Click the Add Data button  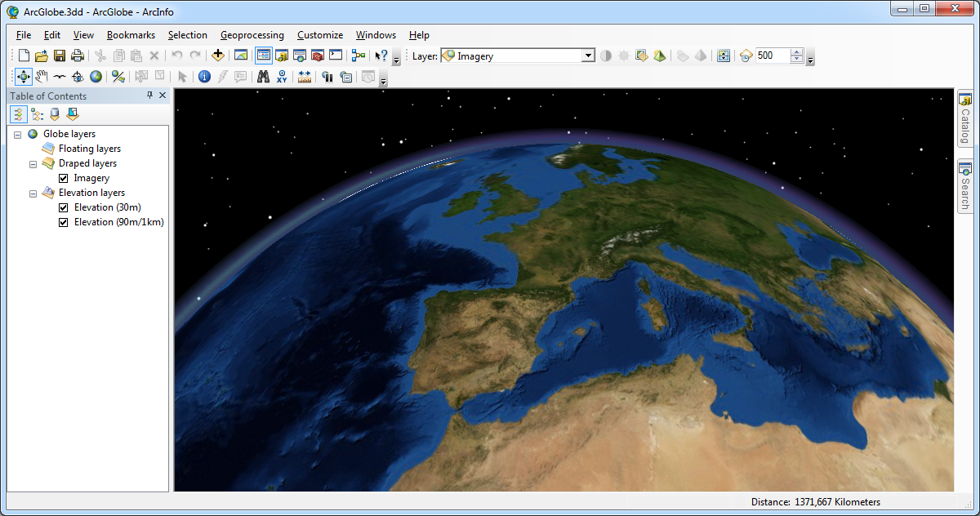tap(217, 56)
